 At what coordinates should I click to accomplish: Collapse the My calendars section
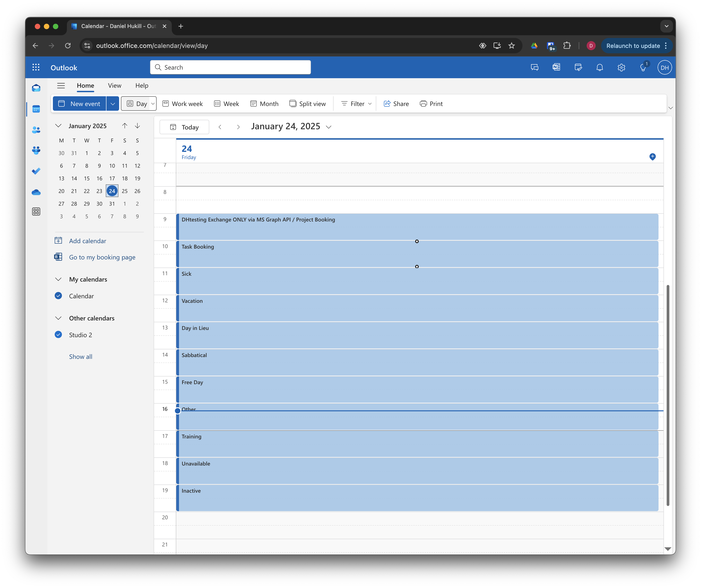(58, 279)
